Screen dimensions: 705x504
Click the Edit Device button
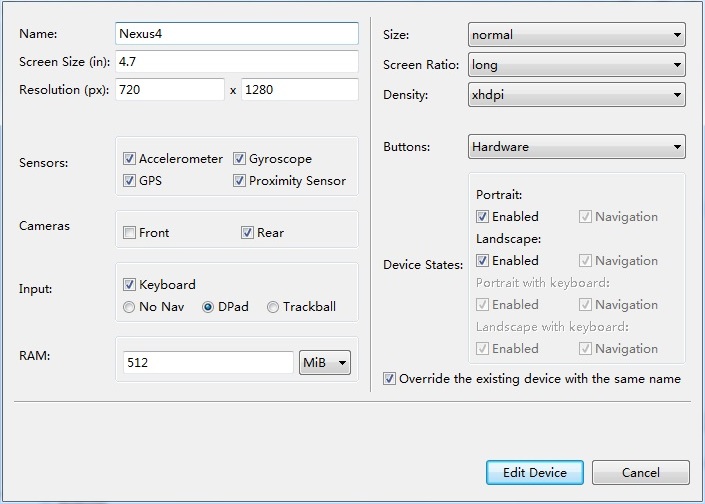click(535, 473)
